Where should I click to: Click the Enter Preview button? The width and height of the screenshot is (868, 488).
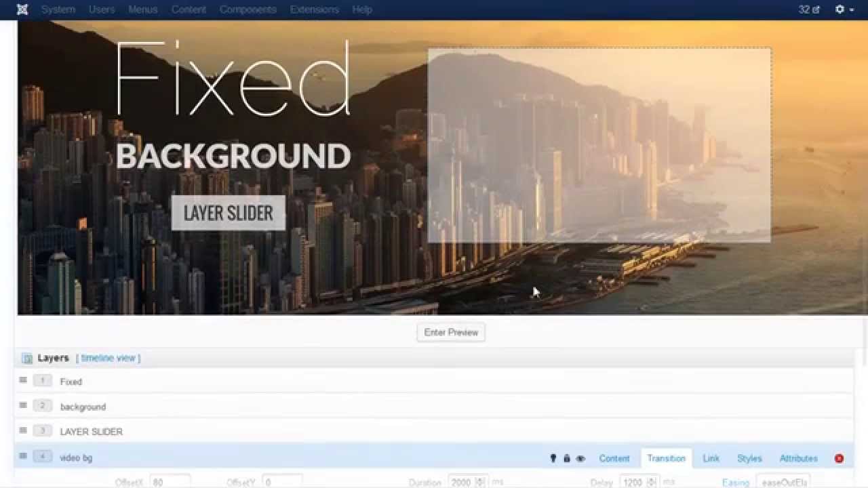[451, 332]
